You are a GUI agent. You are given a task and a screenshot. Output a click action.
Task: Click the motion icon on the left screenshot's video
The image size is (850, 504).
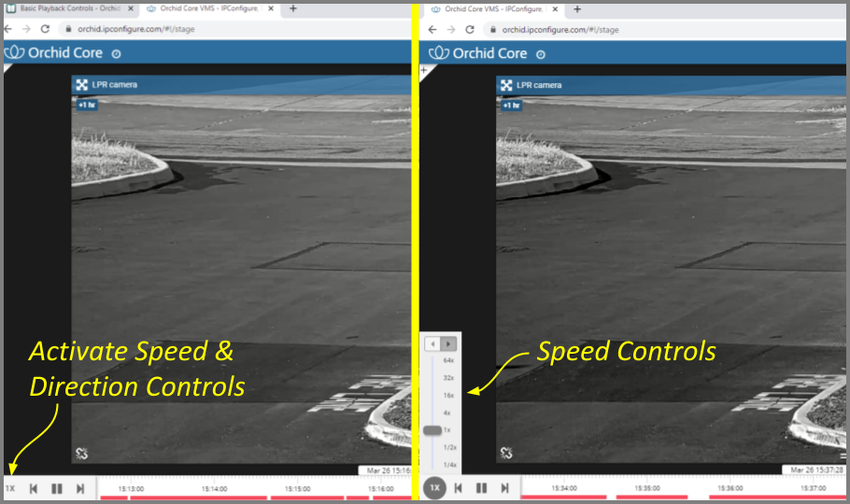pyautogui.click(x=82, y=454)
